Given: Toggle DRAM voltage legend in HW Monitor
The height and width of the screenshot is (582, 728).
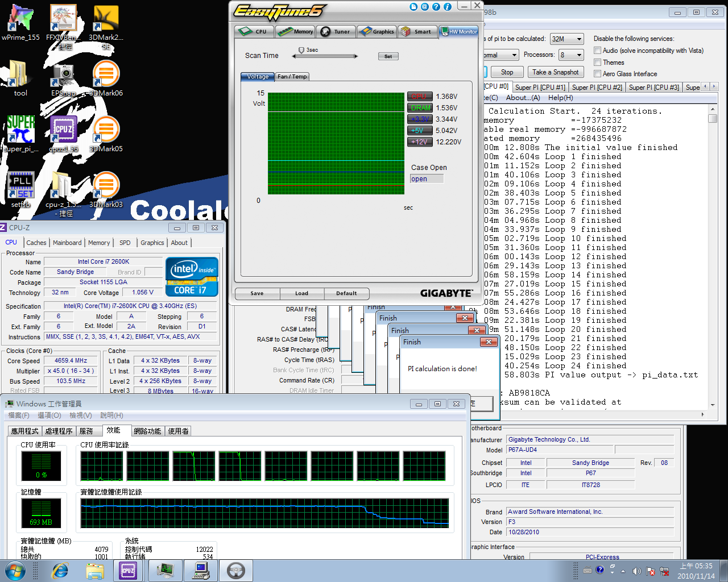Looking at the screenshot, I should pyautogui.click(x=420, y=107).
